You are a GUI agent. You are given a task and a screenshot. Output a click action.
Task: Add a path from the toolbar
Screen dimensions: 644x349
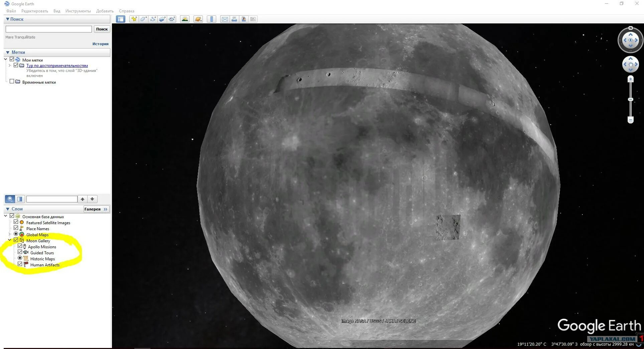tap(153, 19)
